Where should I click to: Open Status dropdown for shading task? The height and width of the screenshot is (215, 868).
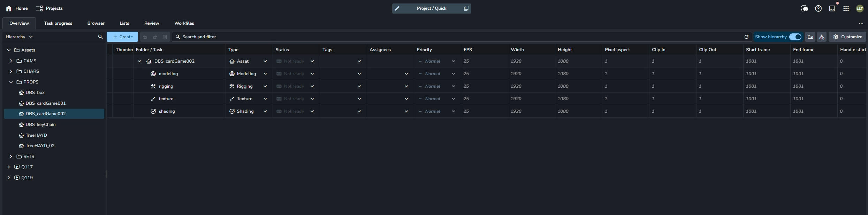click(x=312, y=111)
